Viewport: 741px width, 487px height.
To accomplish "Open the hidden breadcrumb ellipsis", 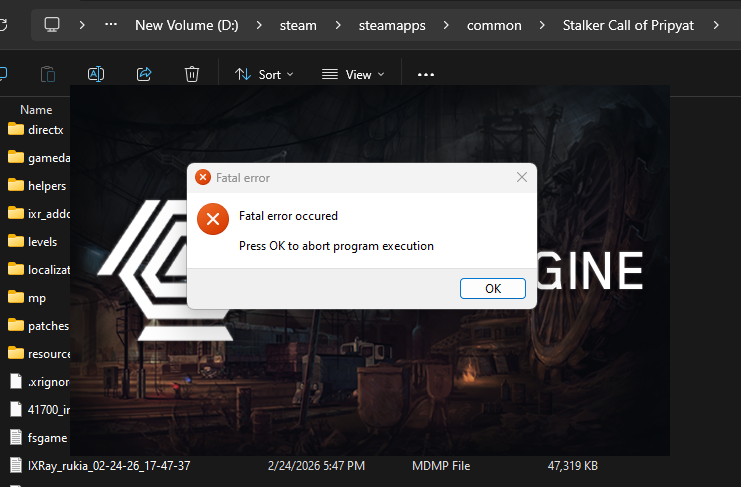I will 111,25.
